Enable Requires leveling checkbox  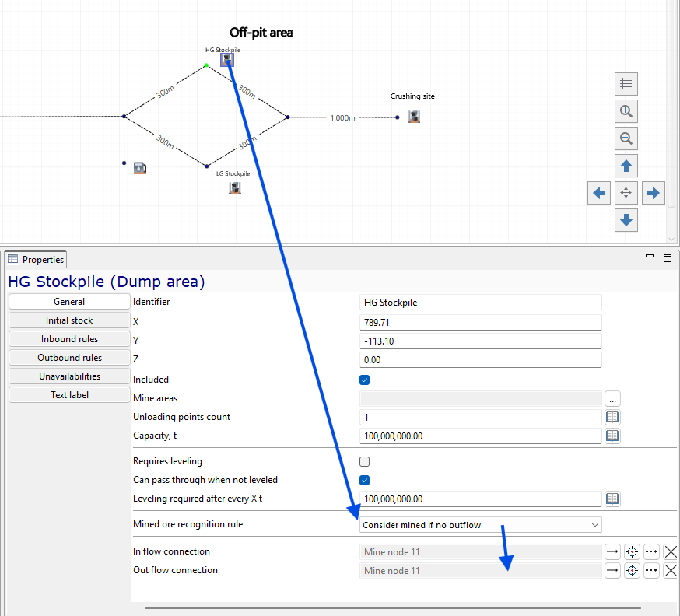click(364, 462)
